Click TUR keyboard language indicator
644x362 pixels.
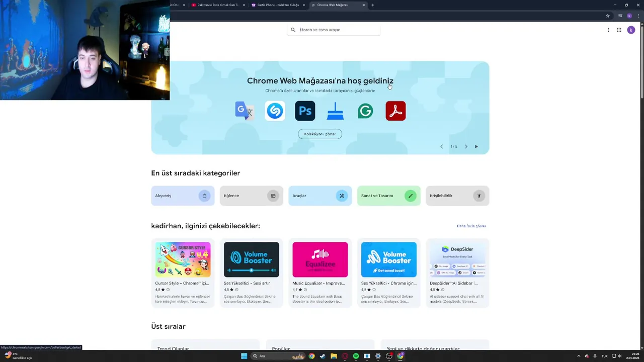604,356
